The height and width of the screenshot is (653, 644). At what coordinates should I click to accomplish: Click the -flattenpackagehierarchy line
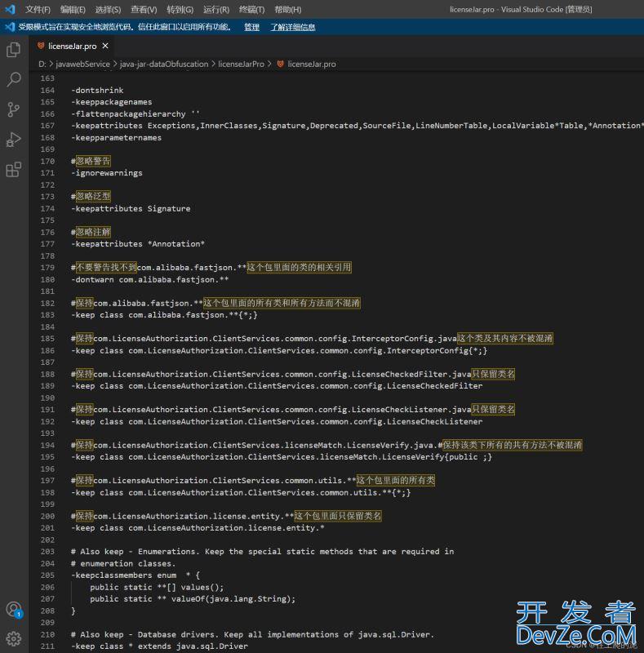(135, 114)
